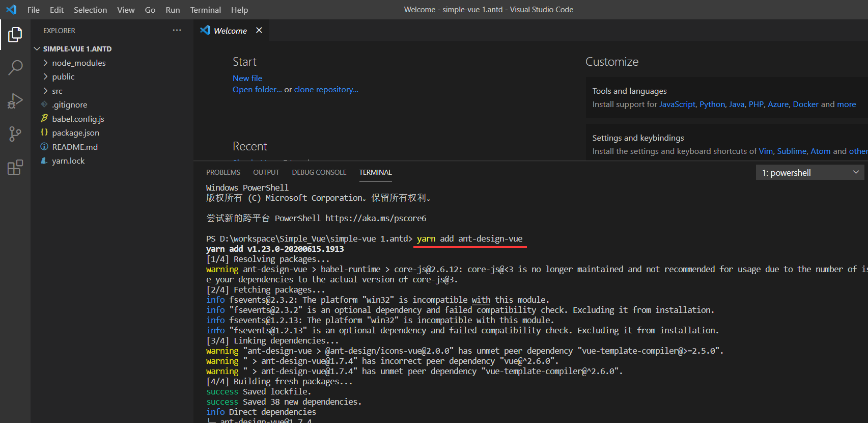
Task: Expand the public folder
Action: 45,76
